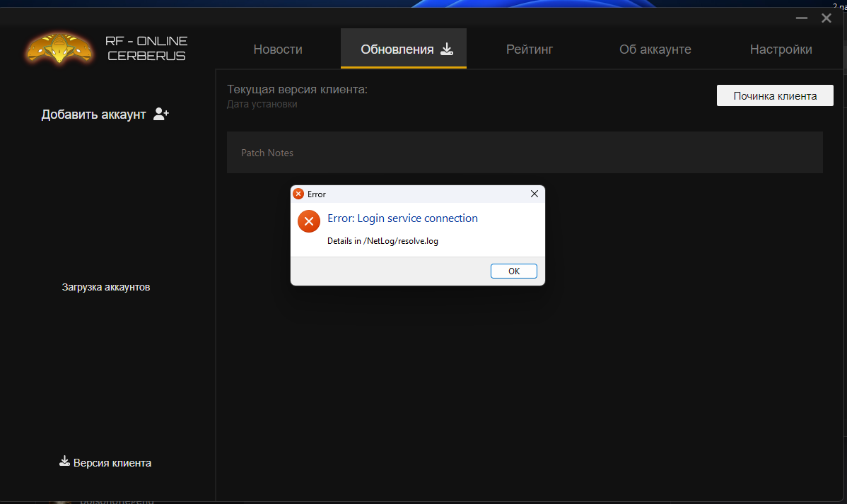Click the Починка клиента button
Viewport: 847px width, 504px height.
(x=775, y=96)
